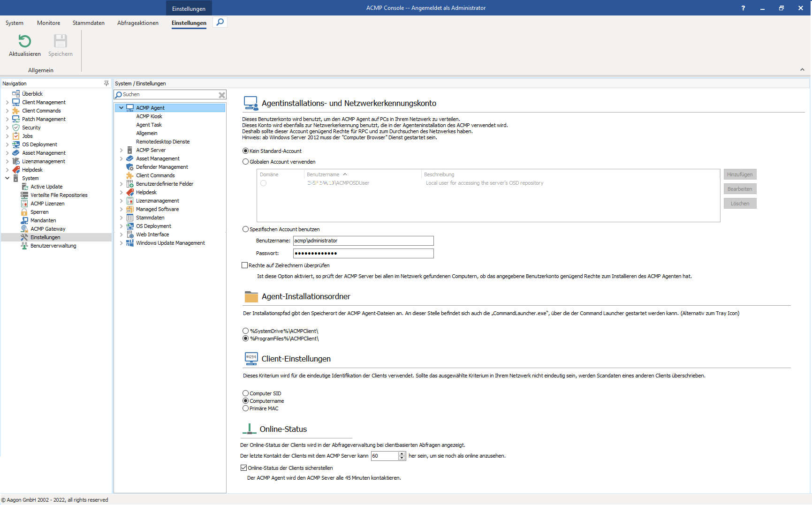812x505 pixels.
Task: Click the Client Commands puzzle icon in Navigation
Action: point(16,111)
